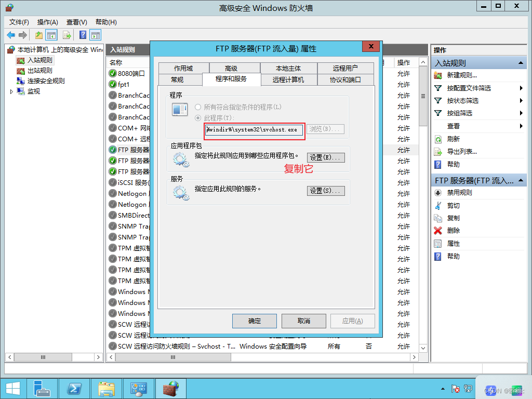The height and width of the screenshot is (399, 532).
Task: Click the program path input field
Action: pyautogui.click(x=254, y=129)
